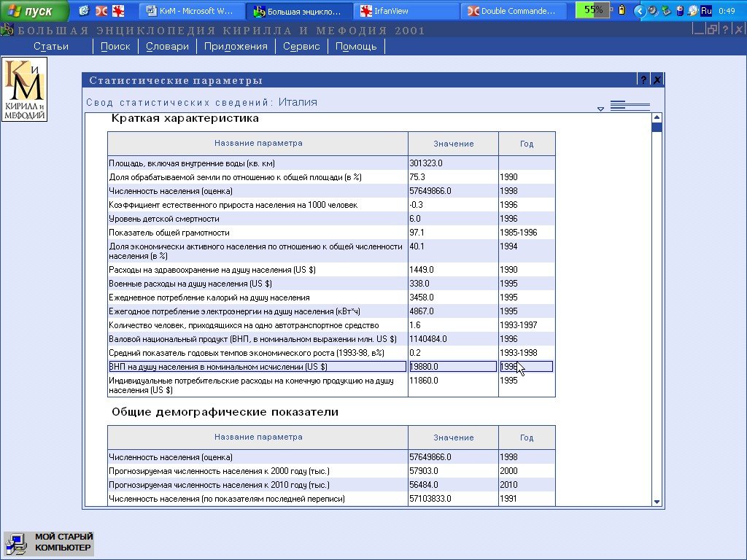Click the battery 55% indicator in tray
This screenshot has height=560, width=747.
click(592, 10)
